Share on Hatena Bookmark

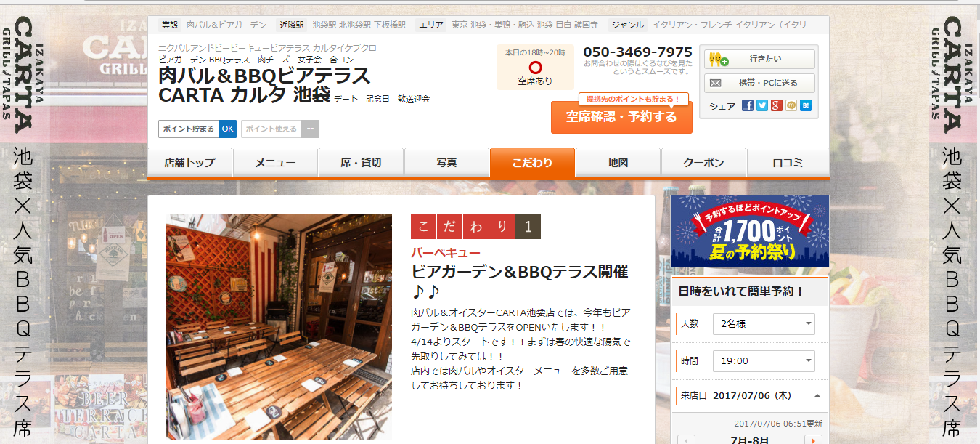tap(806, 105)
